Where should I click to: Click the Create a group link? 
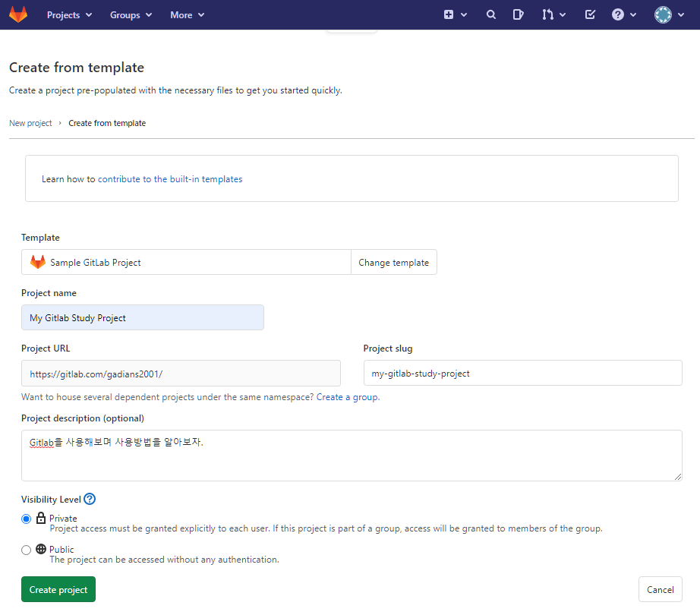click(347, 397)
